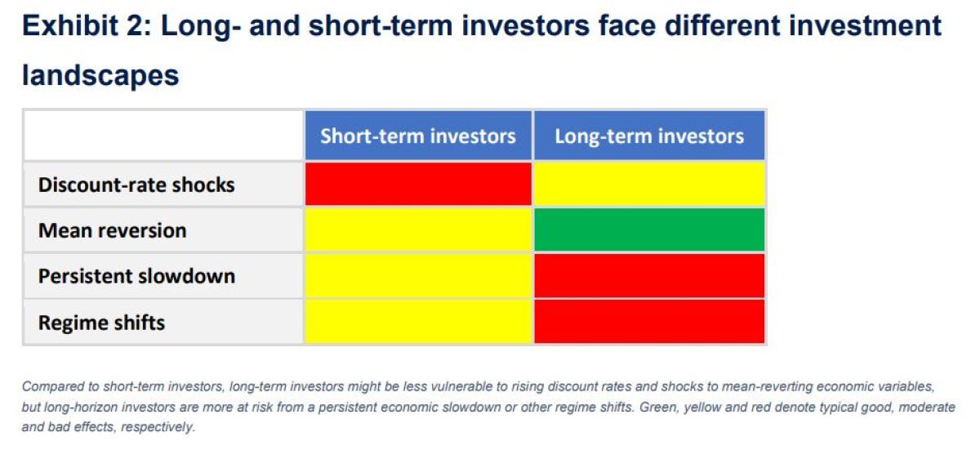The image size is (980, 450).
Task: Click the Regime shifts row label
Action: pyautogui.click(x=101, y=323)
